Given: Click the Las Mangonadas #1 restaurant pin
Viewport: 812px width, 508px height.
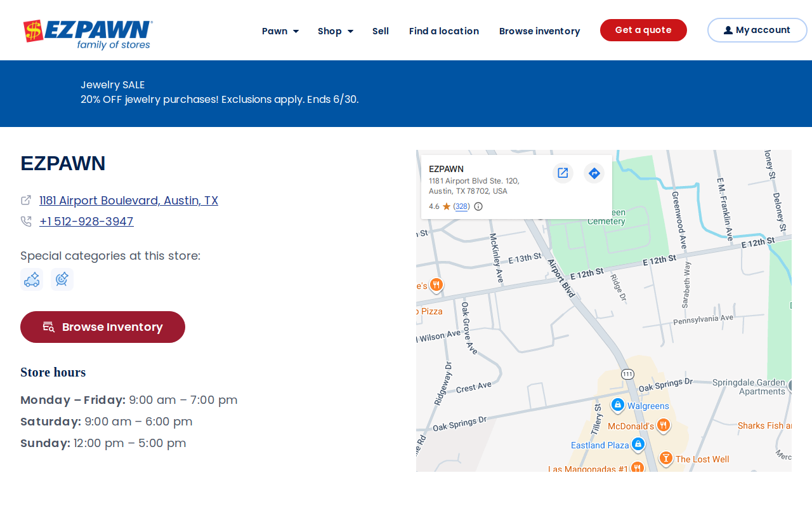Looking at the screenshot, I should click(638, 467).
